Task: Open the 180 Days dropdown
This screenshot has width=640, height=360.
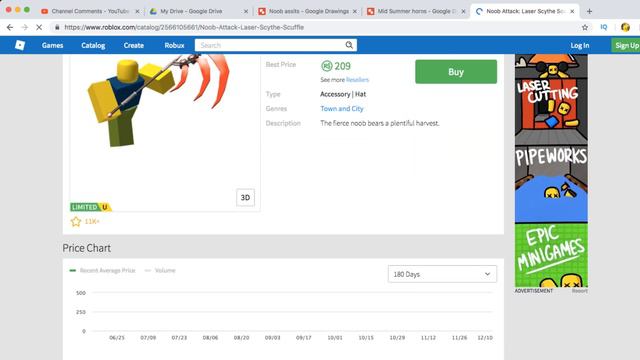Action: [x=442, y=274]
